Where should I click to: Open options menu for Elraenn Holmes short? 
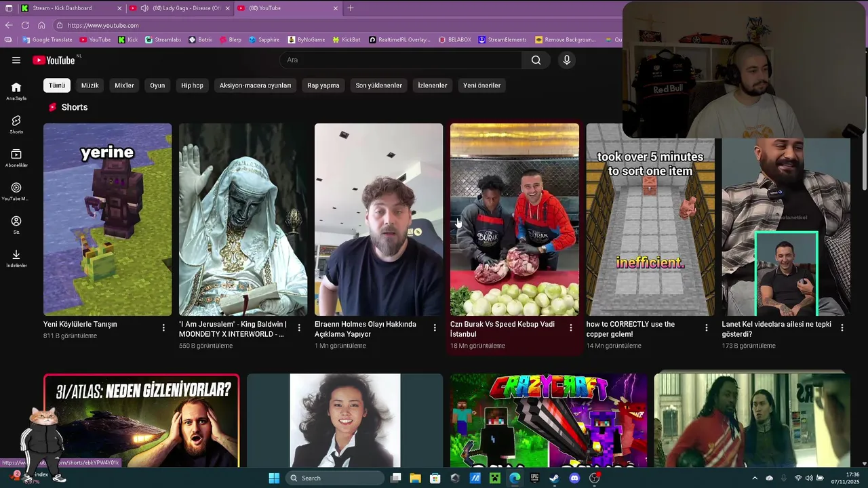(x=435, y=328)
